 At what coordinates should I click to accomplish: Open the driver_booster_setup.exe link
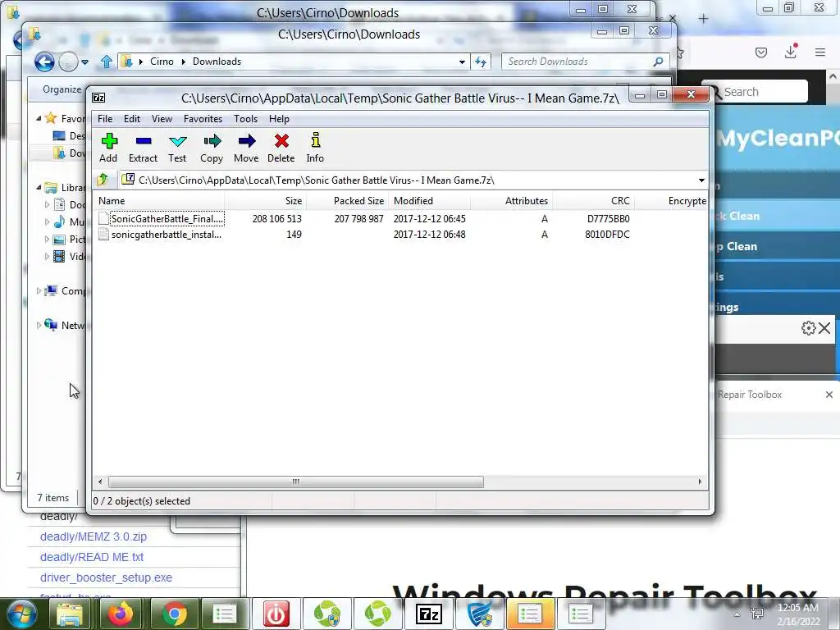(106, 577)
